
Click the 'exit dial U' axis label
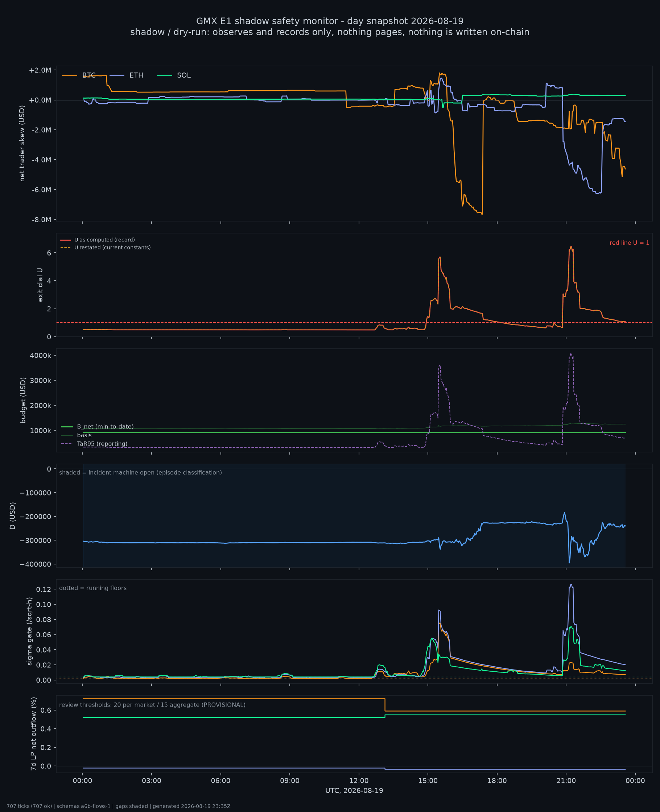(x=40, y=285)
